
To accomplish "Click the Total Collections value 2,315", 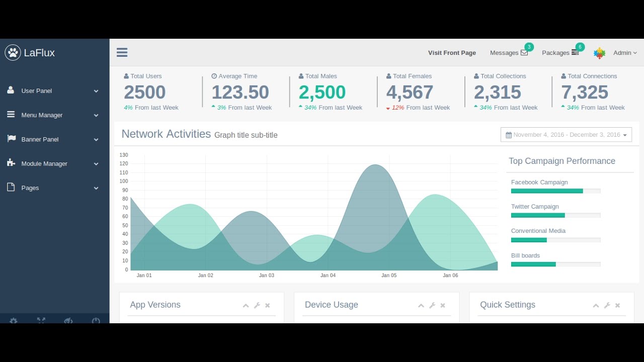I will (x=497, y=93).
